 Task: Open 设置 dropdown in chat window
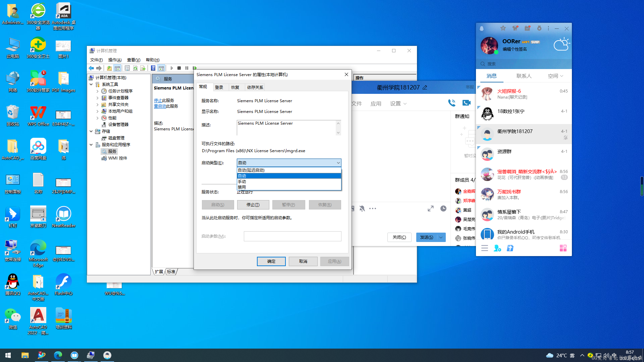pyautogui.click(x=398, y=104)
